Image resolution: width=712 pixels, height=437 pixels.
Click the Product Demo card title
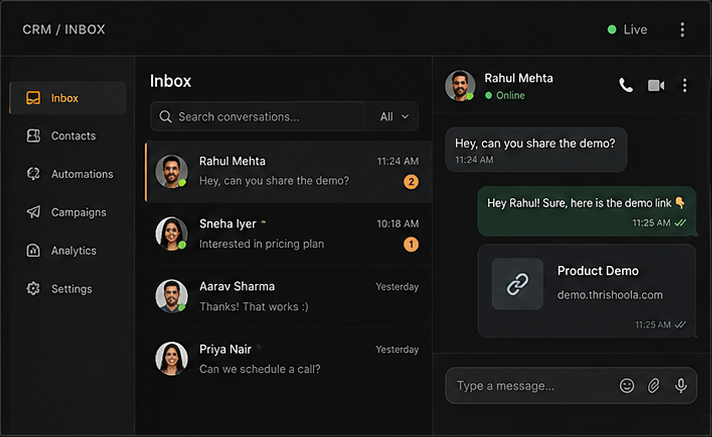598,271
